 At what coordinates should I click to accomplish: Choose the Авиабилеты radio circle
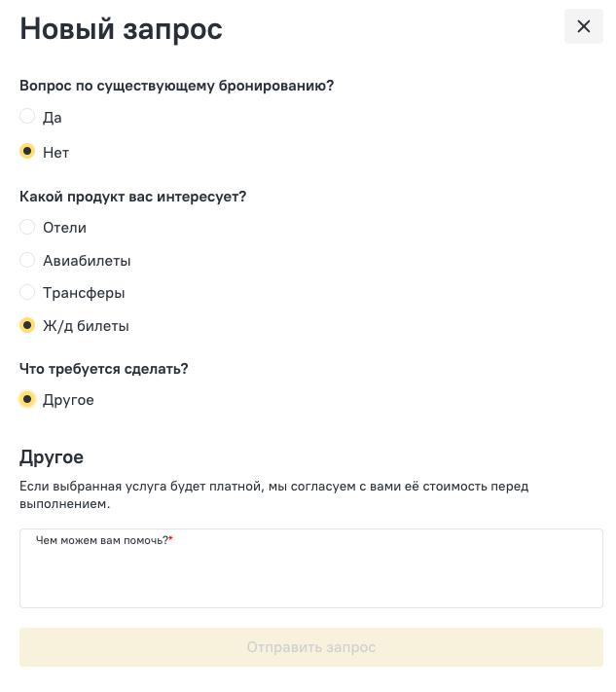tap(27, 260)
